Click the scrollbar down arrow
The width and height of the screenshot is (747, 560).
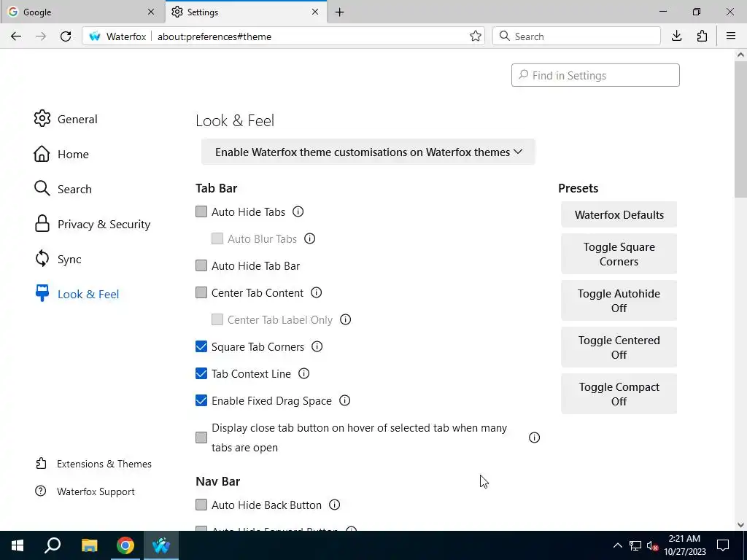(740, 525)
